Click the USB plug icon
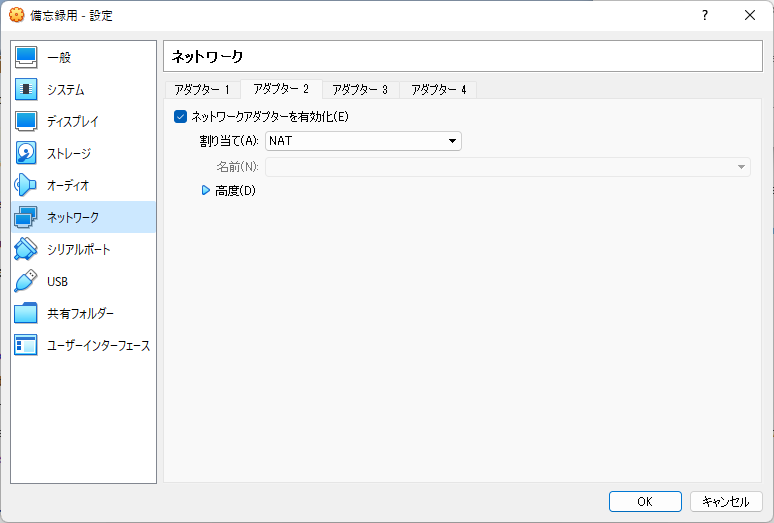 (26, 281)
